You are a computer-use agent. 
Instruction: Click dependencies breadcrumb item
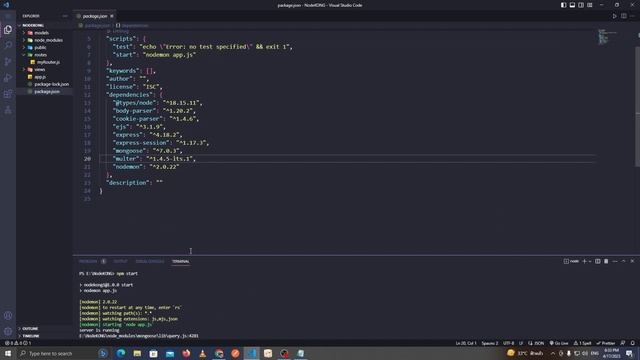(x=135, y=25)
